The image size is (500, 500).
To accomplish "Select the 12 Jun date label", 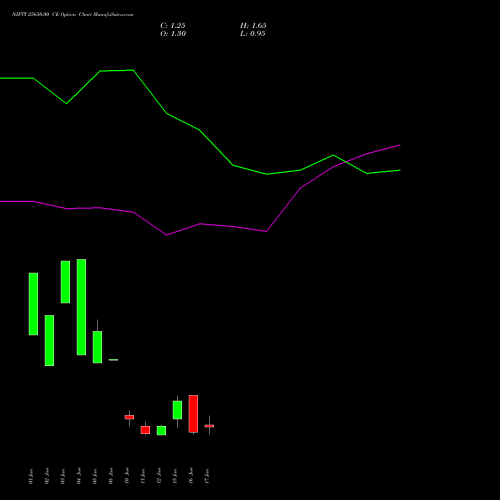I will point(159,476).
